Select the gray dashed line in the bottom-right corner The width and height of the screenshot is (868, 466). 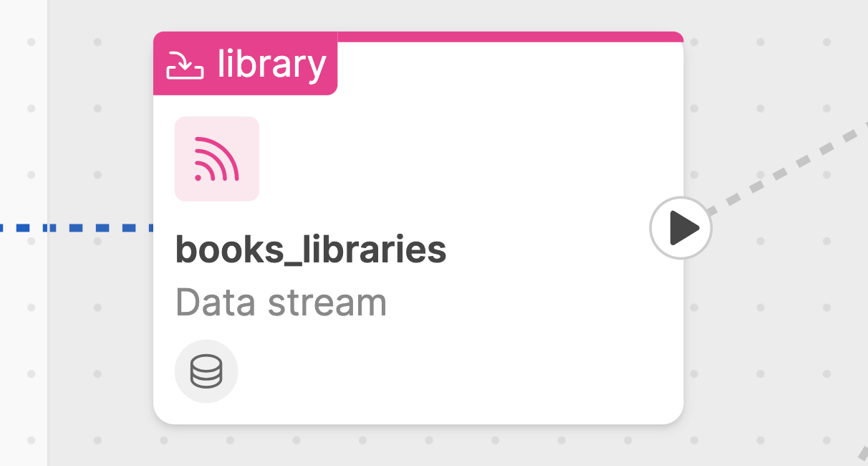coord(862,454)
